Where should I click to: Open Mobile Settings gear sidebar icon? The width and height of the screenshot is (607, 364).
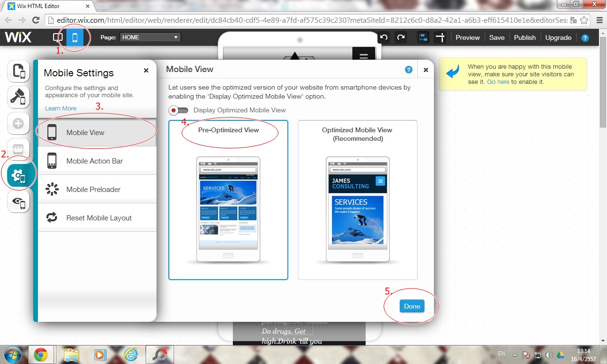pos(19,176)
